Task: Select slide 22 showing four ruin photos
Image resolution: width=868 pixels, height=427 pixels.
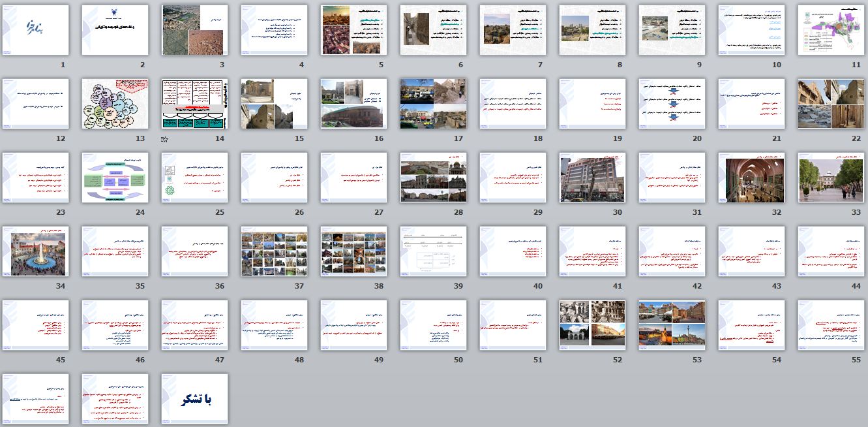Action: (831, 104)
